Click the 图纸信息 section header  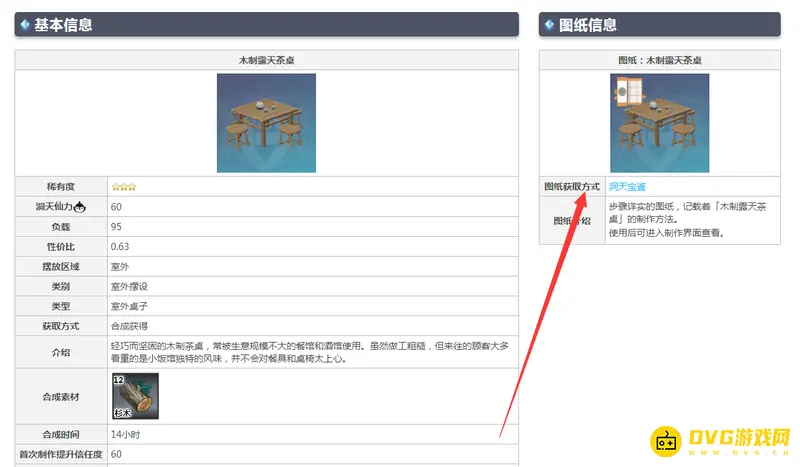coord(588,24)
